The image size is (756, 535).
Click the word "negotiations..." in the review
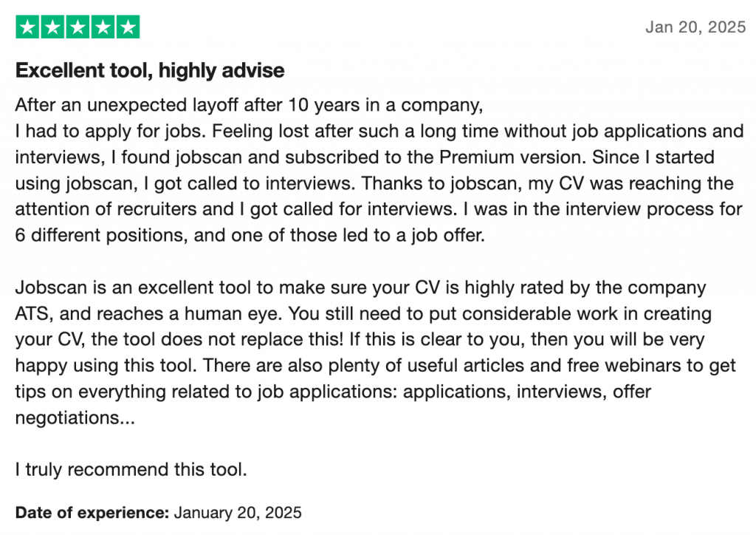coord(75,418)
